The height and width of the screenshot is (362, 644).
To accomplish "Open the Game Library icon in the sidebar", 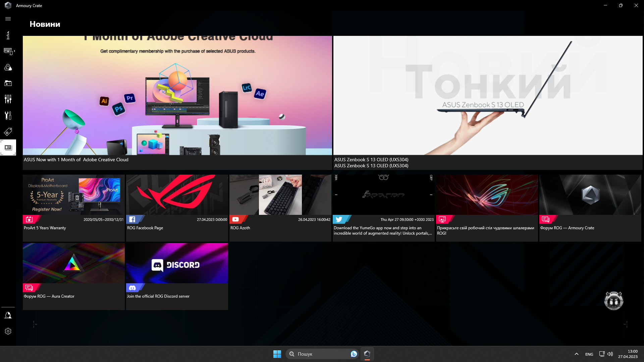I will pos(8,83).
